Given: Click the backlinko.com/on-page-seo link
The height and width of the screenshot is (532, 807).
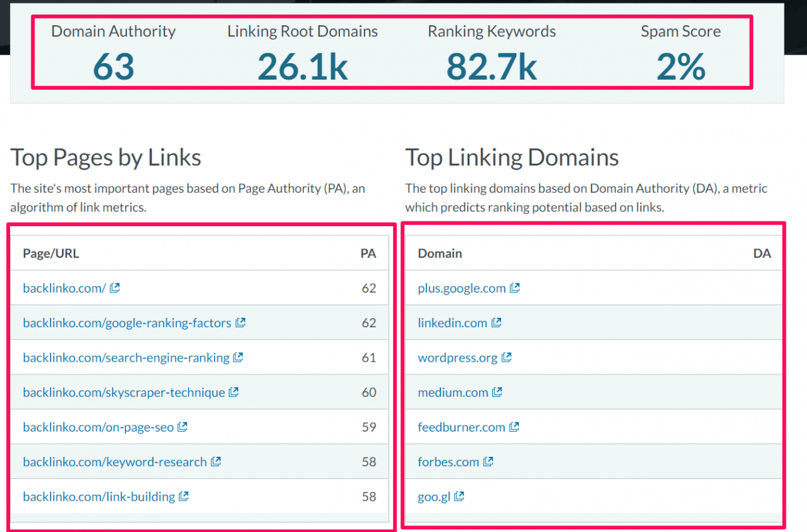Looking at the screenshot, I should pos(98,427).
